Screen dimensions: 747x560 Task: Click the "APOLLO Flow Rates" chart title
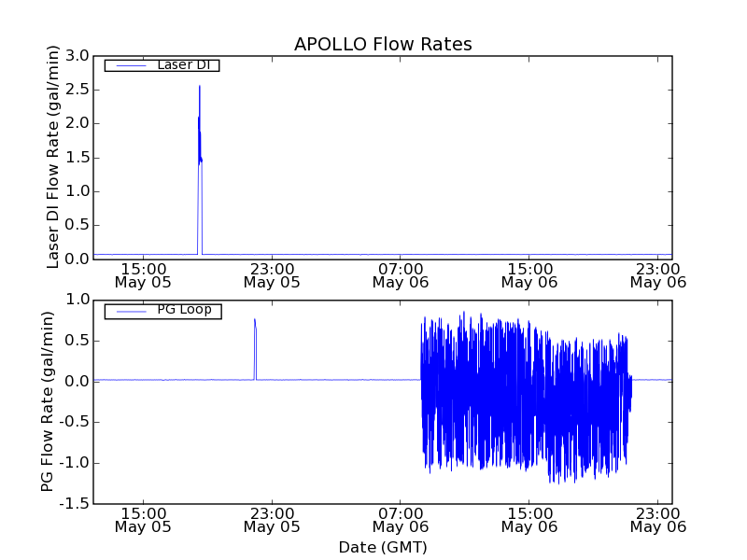[x=383, y=44]
